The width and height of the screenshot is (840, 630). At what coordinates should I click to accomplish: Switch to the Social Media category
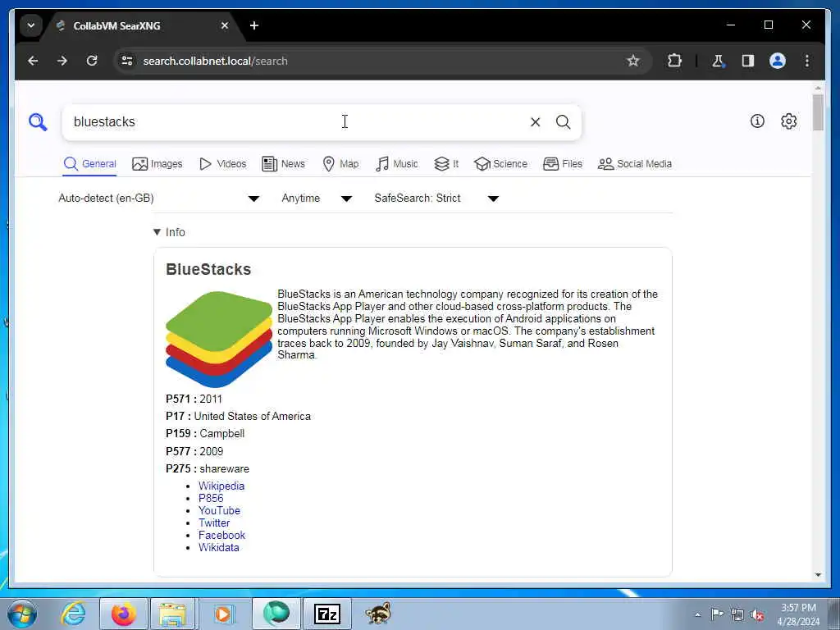tap(634, 164)
